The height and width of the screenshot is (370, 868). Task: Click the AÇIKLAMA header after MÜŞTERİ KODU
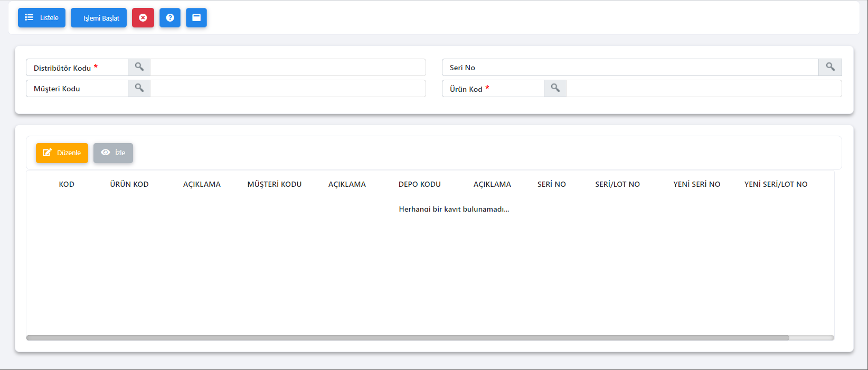pyautogui.click(x=347, y=184)
